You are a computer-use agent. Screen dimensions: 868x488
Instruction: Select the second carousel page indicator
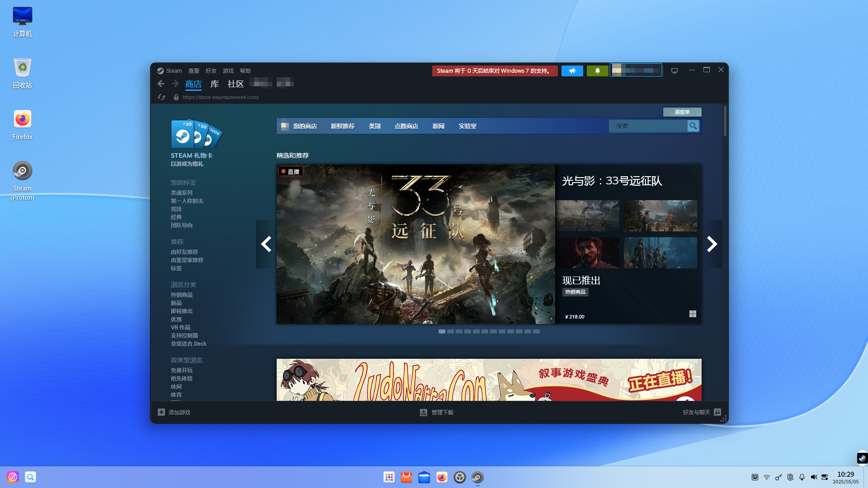pos(450,332)
